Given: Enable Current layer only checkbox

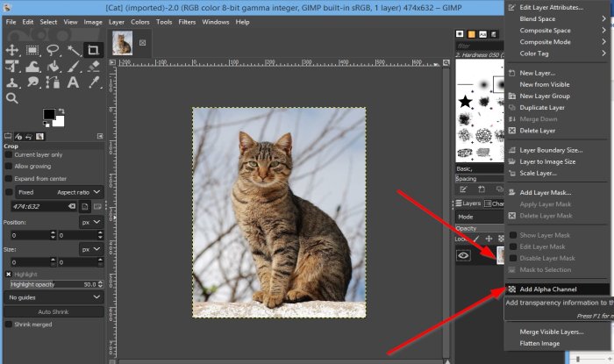Looking at the screenshot, I should 9,153.
